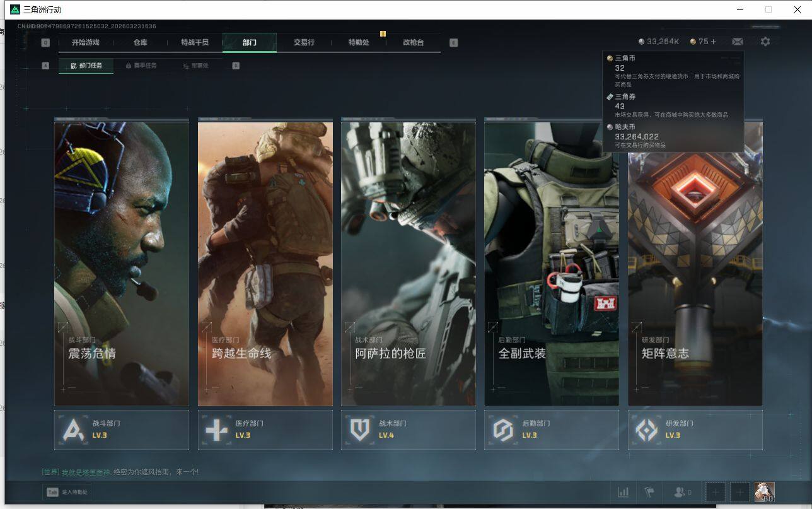Open the settings gear icon
Image resolution: width=812 pixels, height=509 pixels.
[x=765, y=42]
